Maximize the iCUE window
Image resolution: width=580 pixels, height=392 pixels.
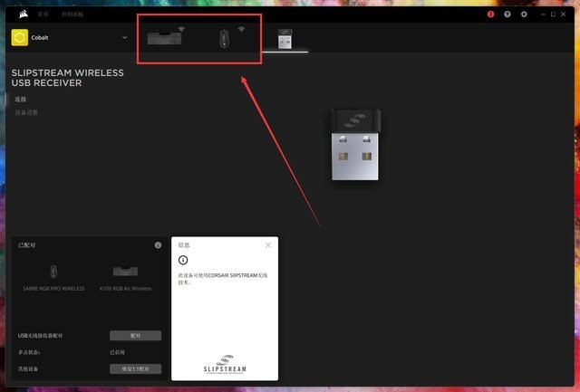553,14
